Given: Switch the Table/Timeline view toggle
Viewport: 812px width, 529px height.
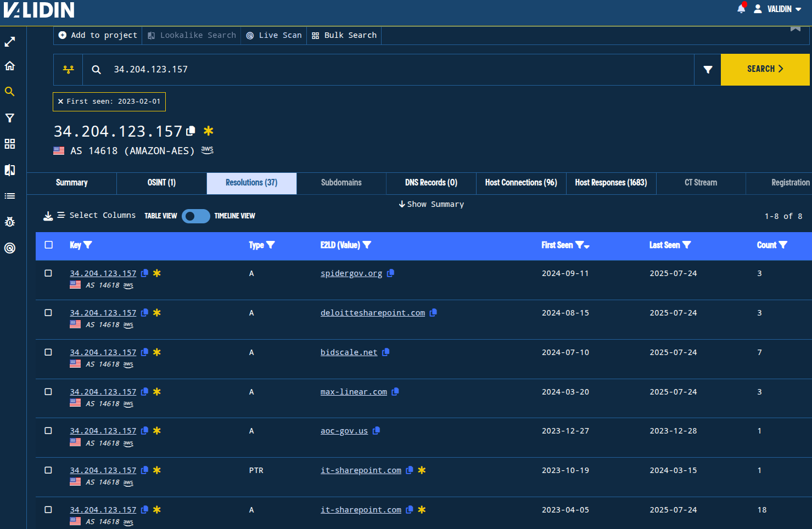Looking at the screenshot, I should 196,216.
